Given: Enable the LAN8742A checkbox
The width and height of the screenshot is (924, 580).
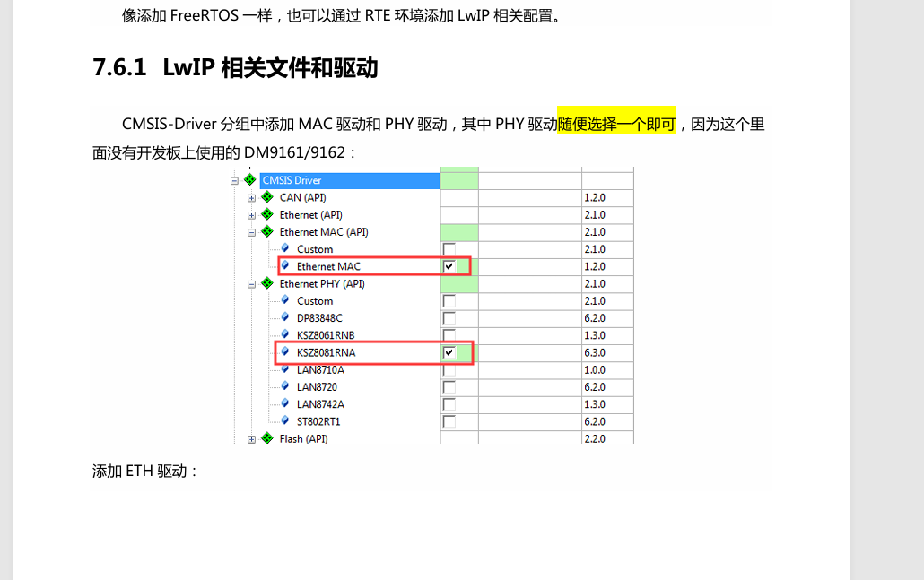Looking at the screenshot, I should [x=449, y=404].
